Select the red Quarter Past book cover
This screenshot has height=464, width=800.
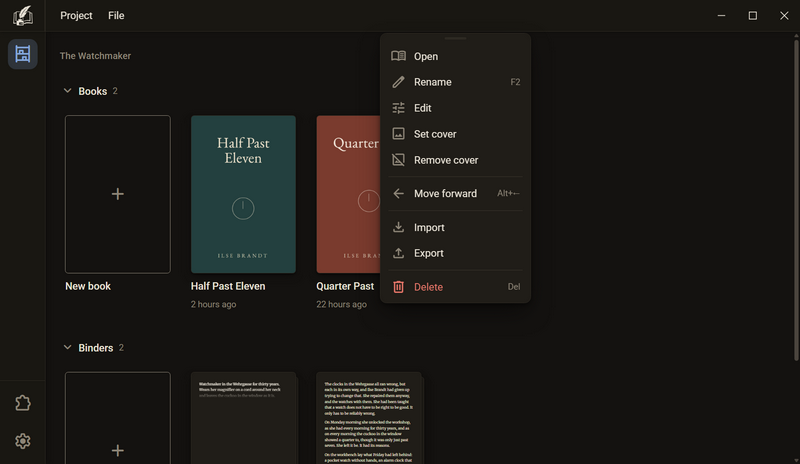coord(348,194)
